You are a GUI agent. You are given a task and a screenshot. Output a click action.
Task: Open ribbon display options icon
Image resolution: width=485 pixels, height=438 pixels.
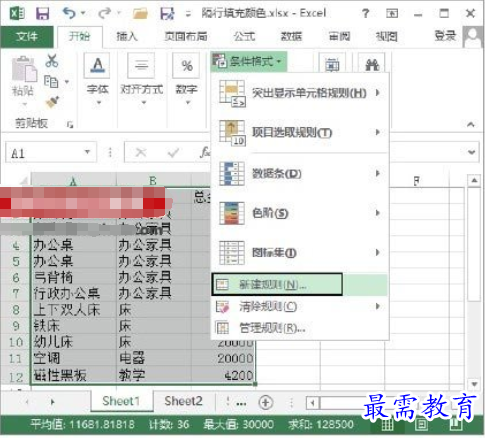point(392,13)
